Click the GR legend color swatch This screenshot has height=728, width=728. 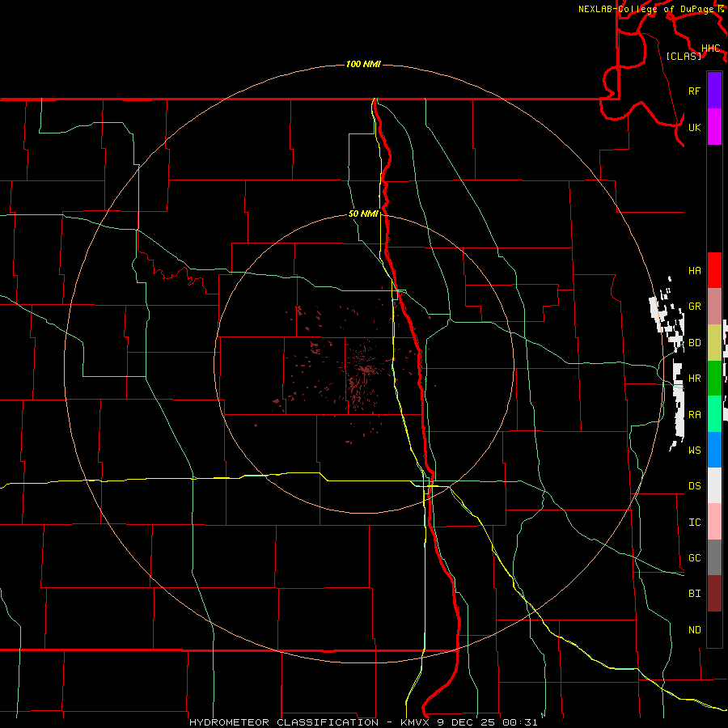(714, 306)
